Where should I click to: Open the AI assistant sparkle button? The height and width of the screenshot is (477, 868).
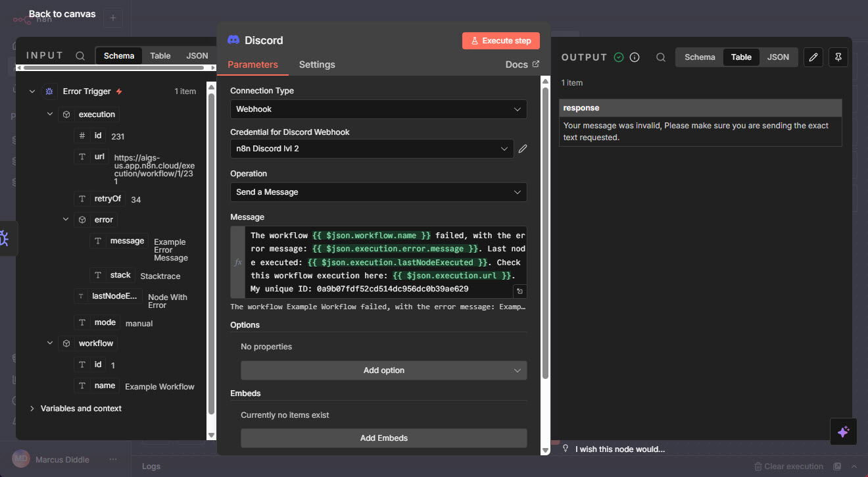(843, 432)
